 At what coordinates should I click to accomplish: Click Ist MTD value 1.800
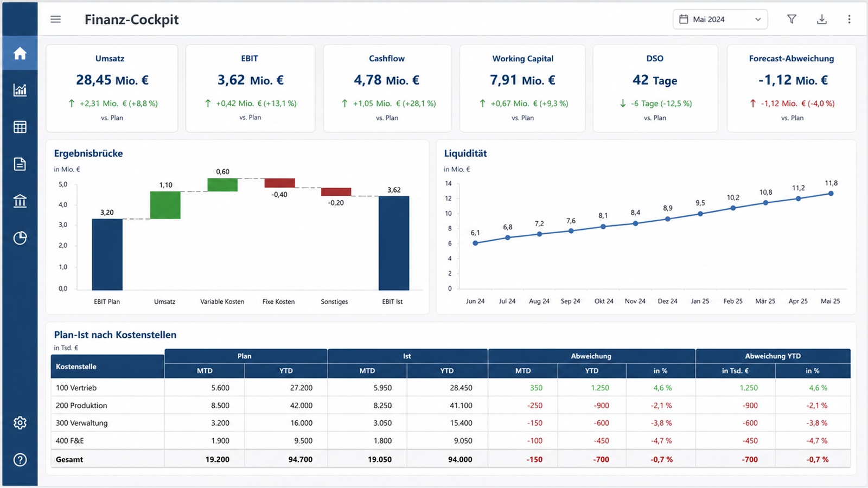[382, 441]
